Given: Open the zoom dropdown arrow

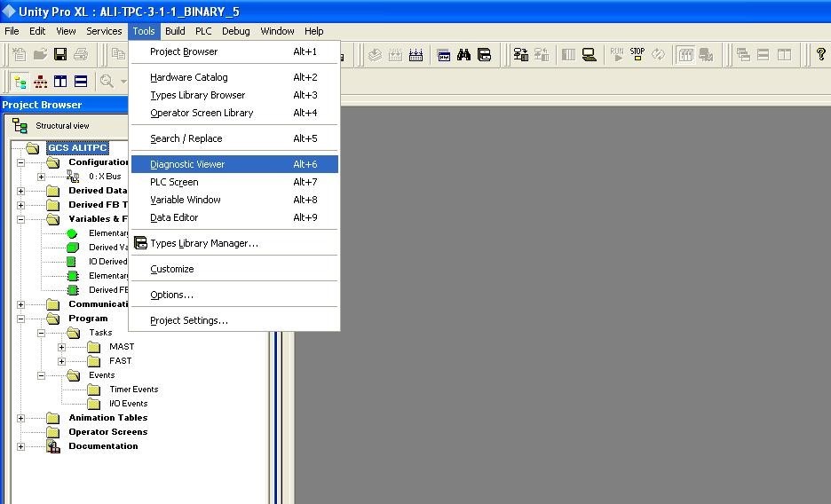Looking at the screenshot, I should pos(123,82).
